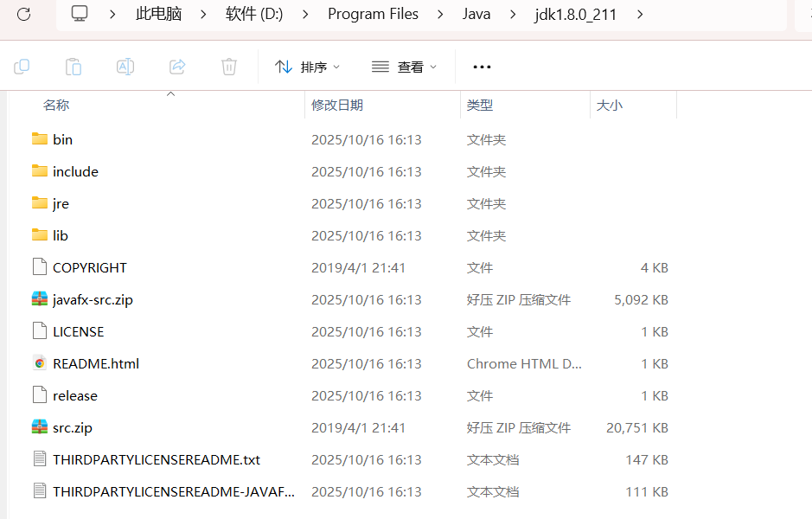This screenshot has height=519, width=812.
Task: Expand chevron after jdk1.8.0_211 breadcrumb
Action: pyautogui.click(x=640, y=15)
